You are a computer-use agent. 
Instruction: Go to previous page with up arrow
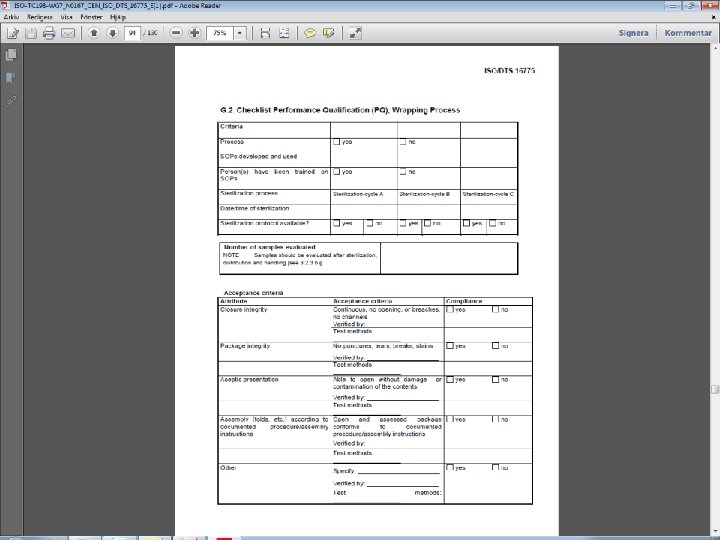tap(94, 33)
